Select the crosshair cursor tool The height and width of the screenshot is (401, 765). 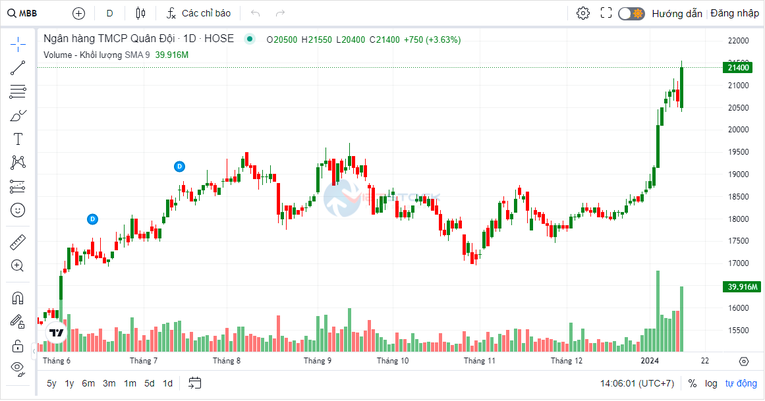pyautogui.click(x=18, y=44)
